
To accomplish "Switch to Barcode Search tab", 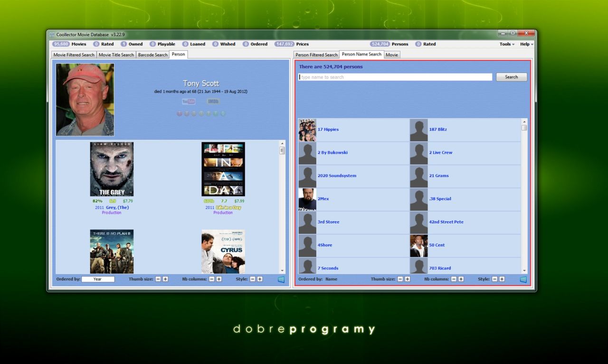I will coord(153,55).
